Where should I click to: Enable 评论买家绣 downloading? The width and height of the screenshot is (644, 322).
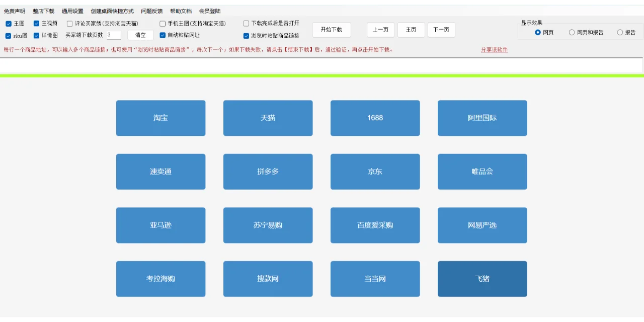(69, 23)
